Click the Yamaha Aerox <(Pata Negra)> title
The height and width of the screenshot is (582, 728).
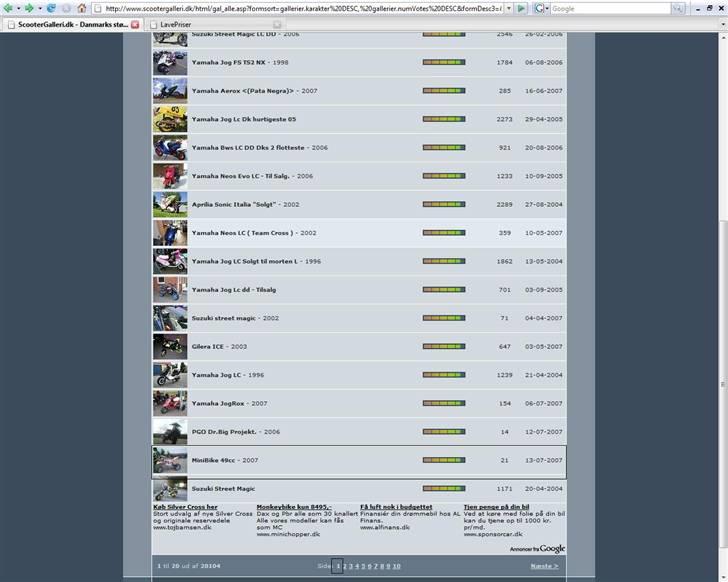pyautogui.click(x=243, y=91)
